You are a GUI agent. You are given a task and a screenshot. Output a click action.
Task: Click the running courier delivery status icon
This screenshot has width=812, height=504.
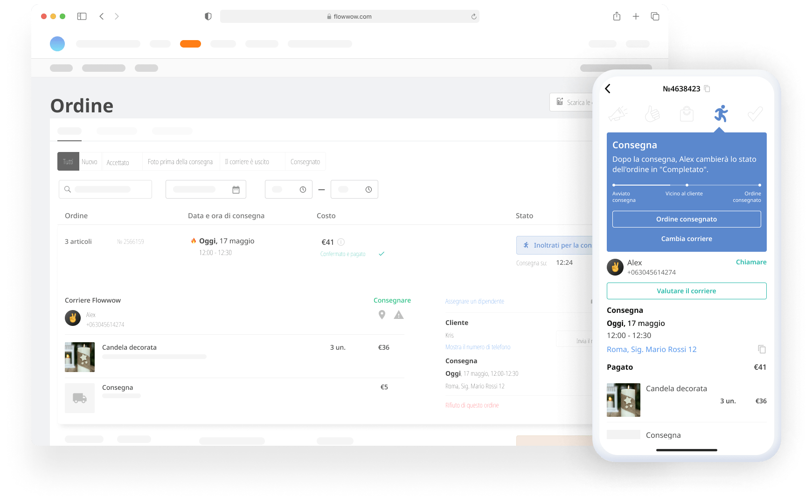(x=721, y=113)
